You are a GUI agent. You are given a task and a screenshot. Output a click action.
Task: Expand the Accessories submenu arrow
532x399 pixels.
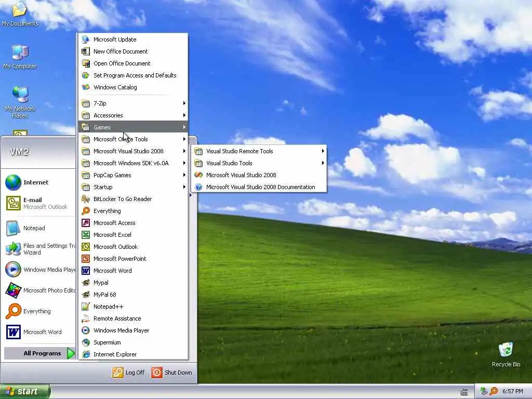click(x=184, y=115)
